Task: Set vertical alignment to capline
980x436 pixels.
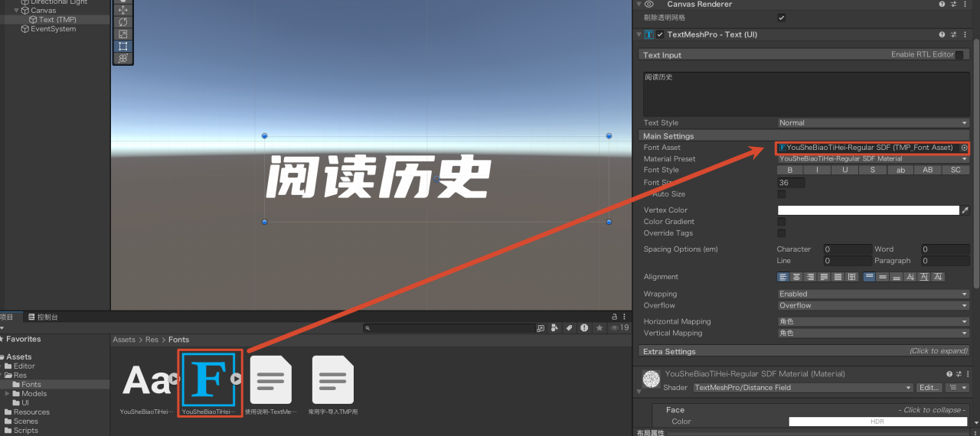Action: coord(938,277)
